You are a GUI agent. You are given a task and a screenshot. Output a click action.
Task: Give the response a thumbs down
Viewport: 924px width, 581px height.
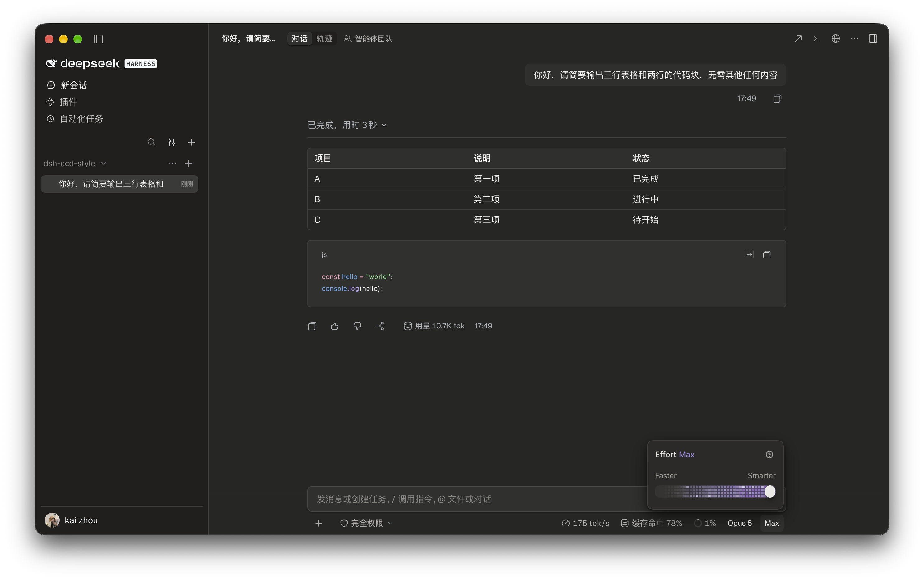tap(357, 326)
